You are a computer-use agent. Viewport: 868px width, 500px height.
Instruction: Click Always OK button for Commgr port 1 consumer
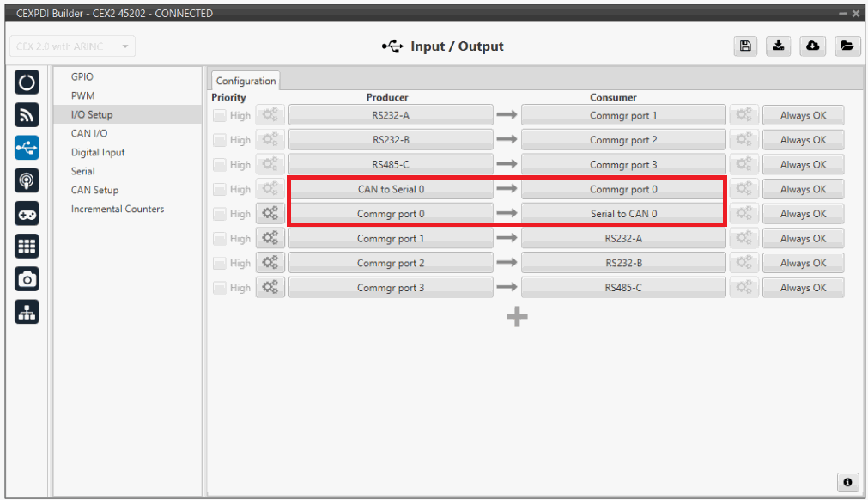(803, 116)
